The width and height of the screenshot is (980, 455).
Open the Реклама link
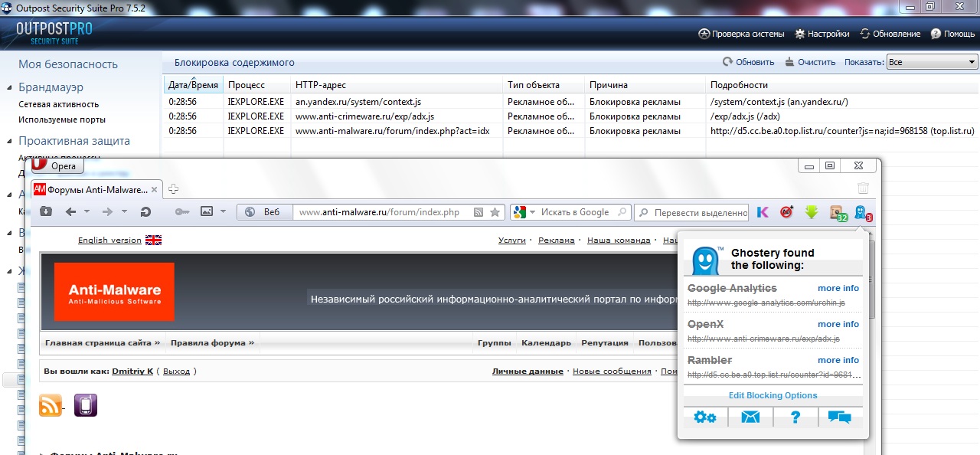[556, 240]
